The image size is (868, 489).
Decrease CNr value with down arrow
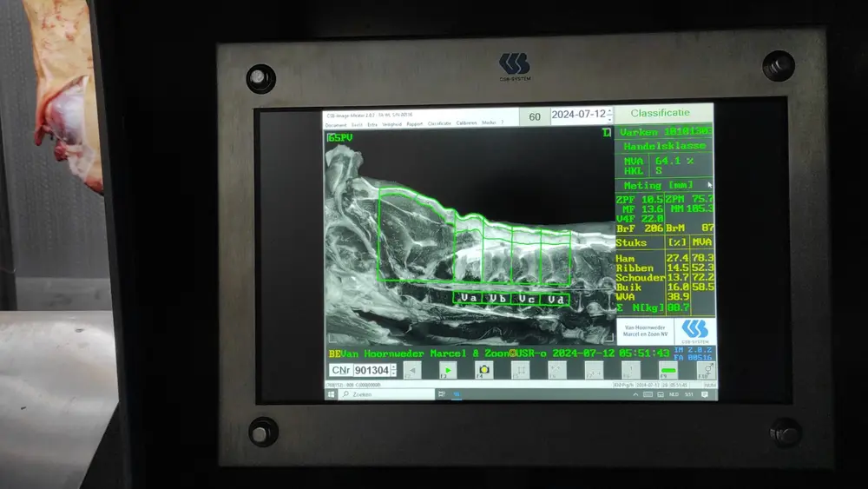[x=394, y=373]
